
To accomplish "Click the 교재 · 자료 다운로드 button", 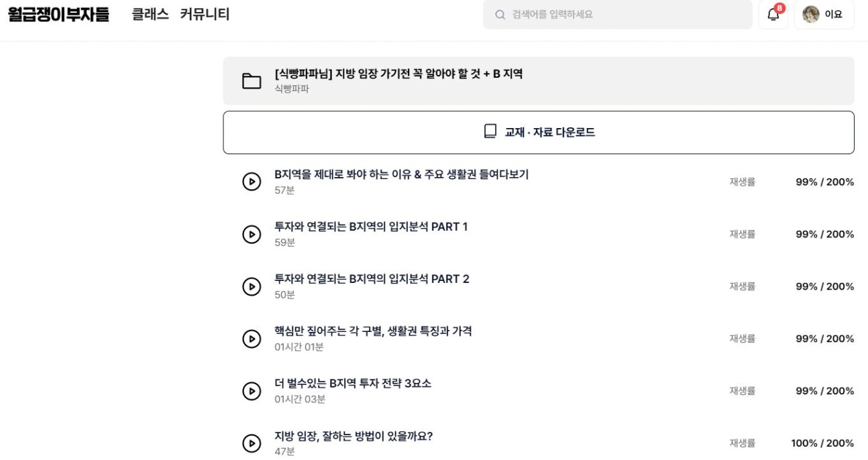I will coord(539,132).
